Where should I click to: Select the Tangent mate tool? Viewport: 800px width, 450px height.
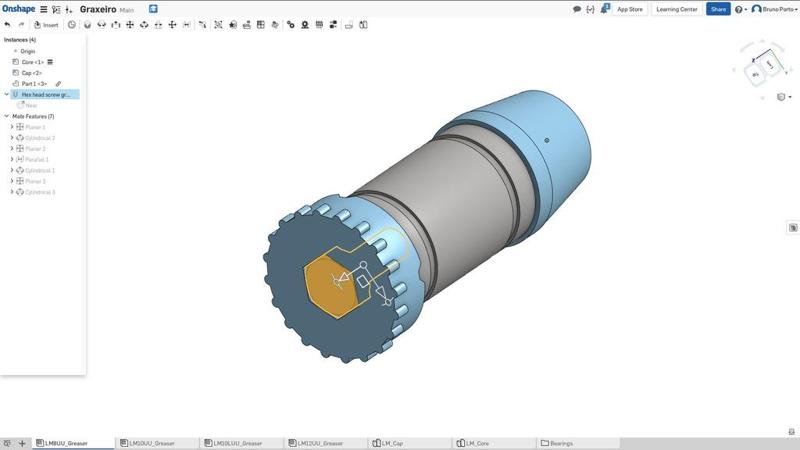click(x=203, y=24)
